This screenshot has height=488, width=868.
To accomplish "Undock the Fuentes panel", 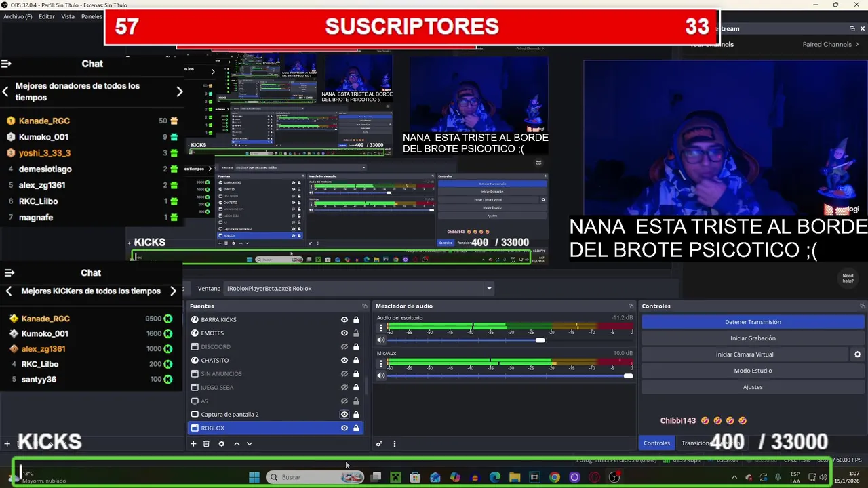I will 364,306.
